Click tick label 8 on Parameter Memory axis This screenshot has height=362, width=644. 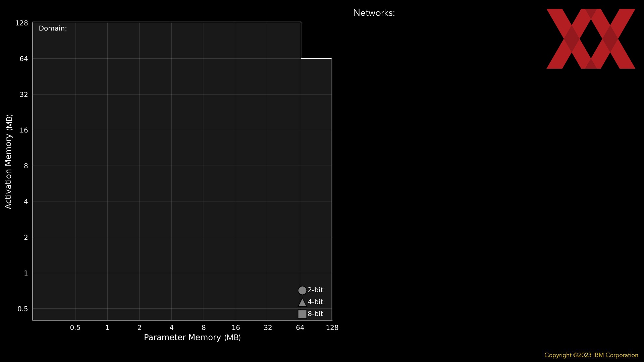pos(204,328)
